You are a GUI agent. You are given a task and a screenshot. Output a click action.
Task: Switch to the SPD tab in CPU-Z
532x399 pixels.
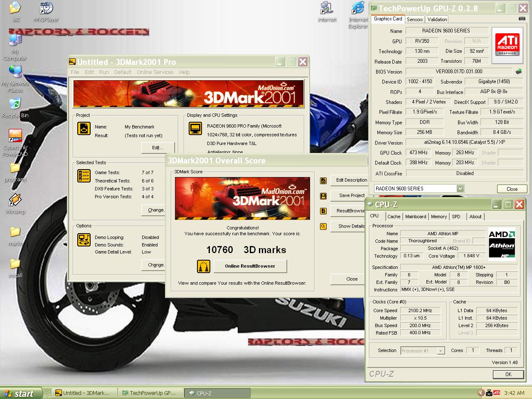[456, 217]
